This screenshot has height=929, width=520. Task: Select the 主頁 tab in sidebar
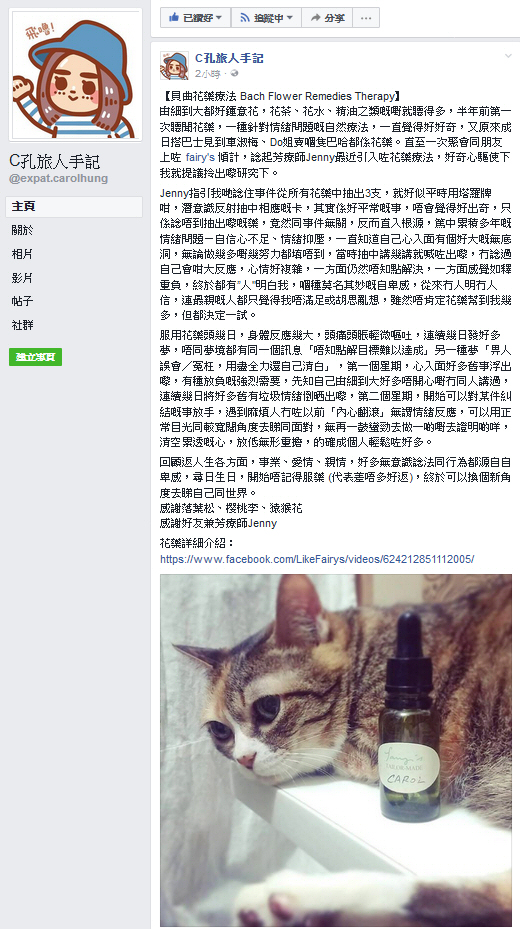74,207
